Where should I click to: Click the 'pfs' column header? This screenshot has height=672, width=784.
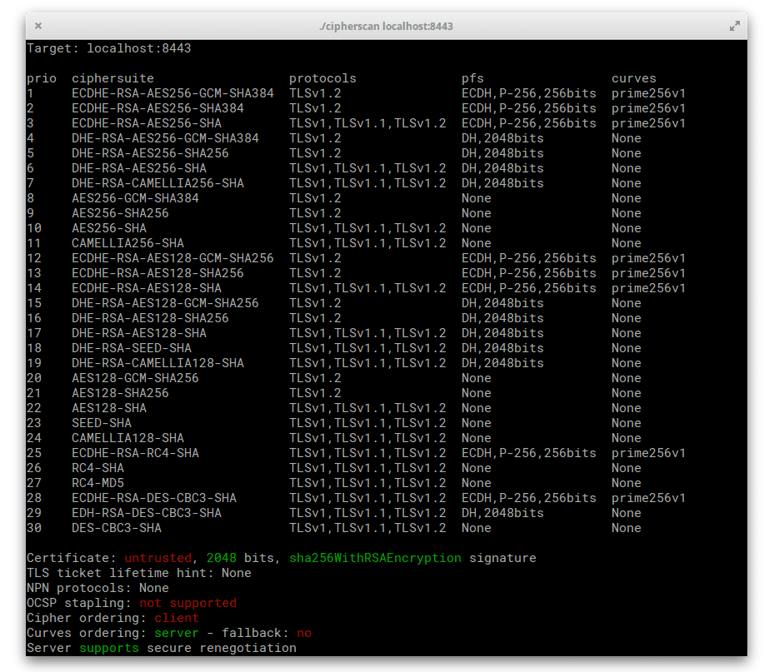(472, 78)
